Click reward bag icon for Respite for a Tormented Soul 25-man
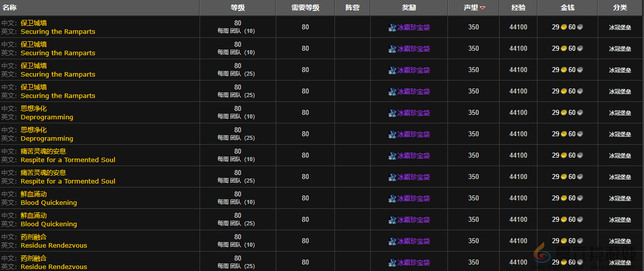Screen dimensions: 644x271 pos(392,178)
